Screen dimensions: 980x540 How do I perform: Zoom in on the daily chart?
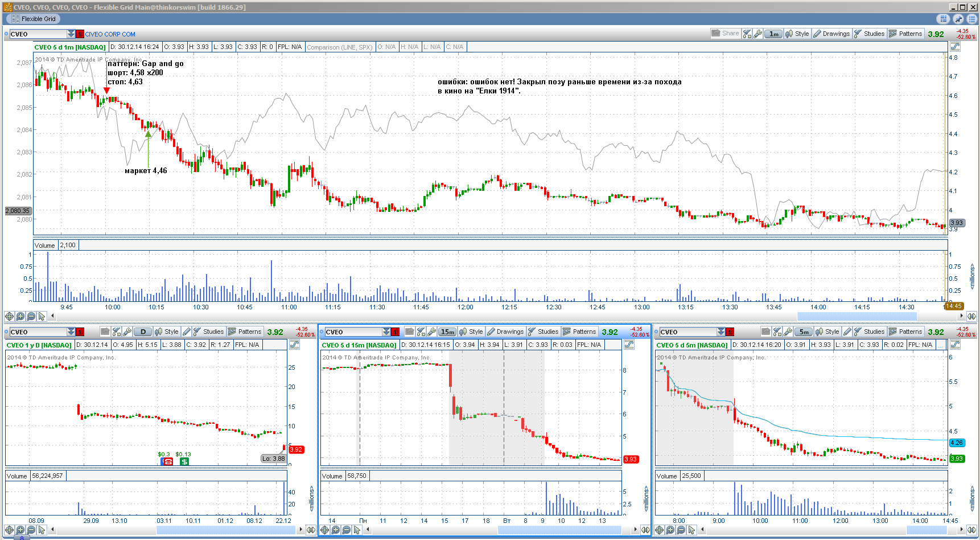(20, 530)
